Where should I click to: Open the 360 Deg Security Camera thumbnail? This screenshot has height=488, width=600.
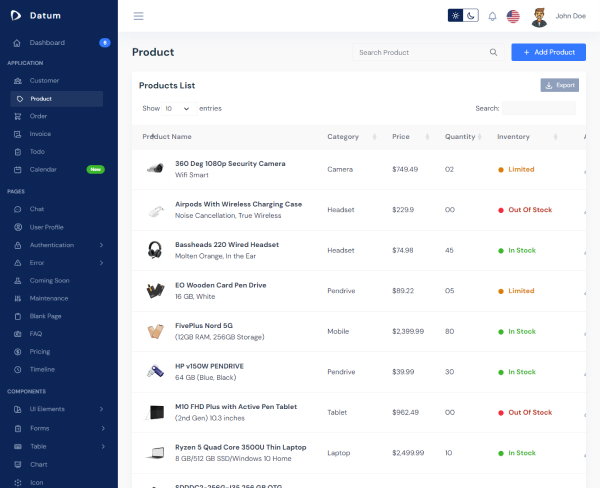155,169
